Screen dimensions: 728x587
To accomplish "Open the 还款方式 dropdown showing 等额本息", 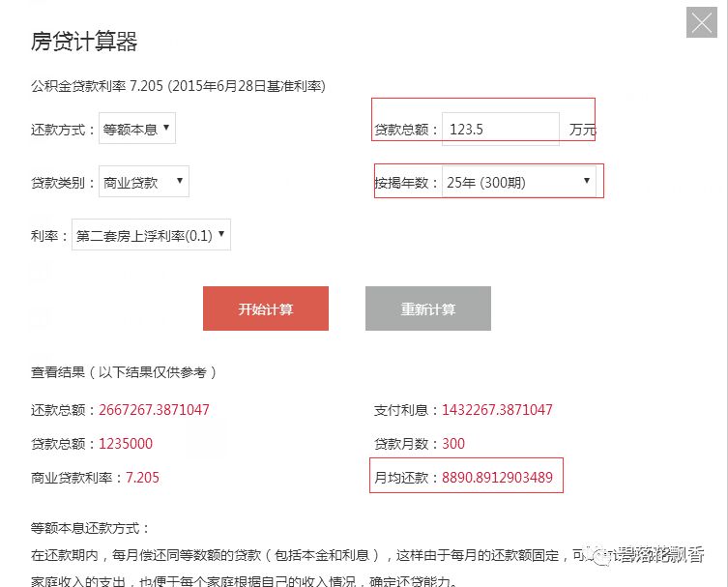I will click(x=137, y=129).
